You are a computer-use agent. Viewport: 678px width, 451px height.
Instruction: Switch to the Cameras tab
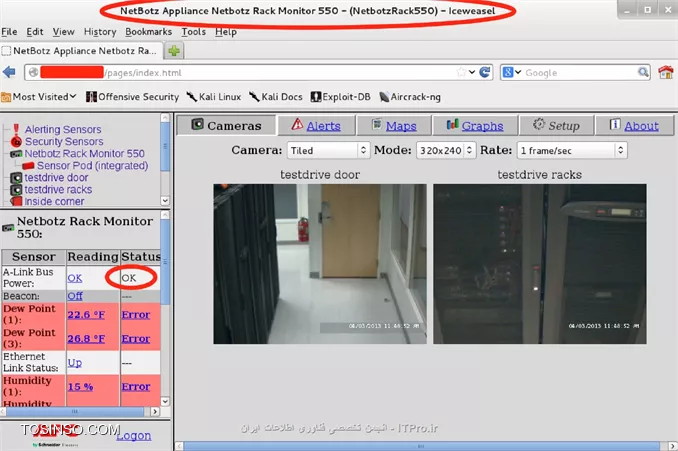pyautogui.click(x=226, y=125)
